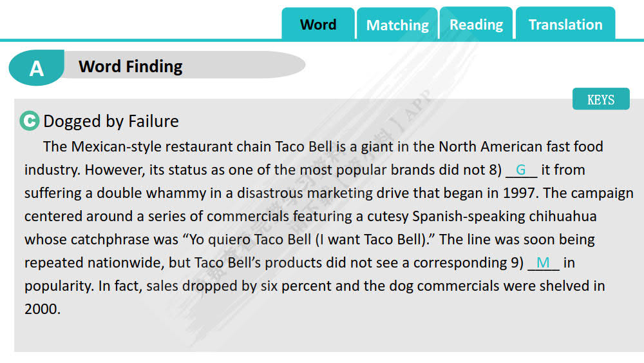Go to the Reading tab
Image resolution: width=644 pixels, height=363 pixels.
476,25
